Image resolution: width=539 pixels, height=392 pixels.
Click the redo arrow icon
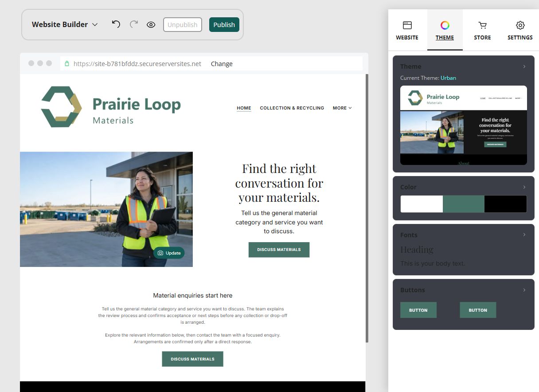pos(134,24)
